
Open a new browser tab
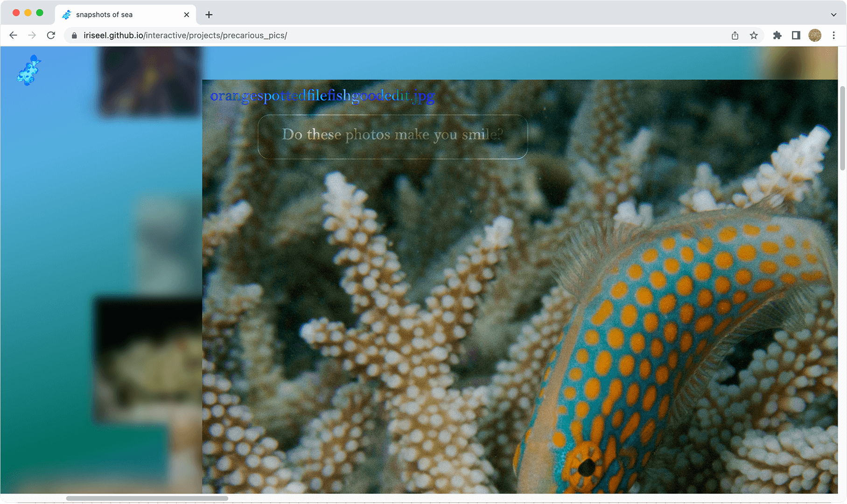coord(209,14)
